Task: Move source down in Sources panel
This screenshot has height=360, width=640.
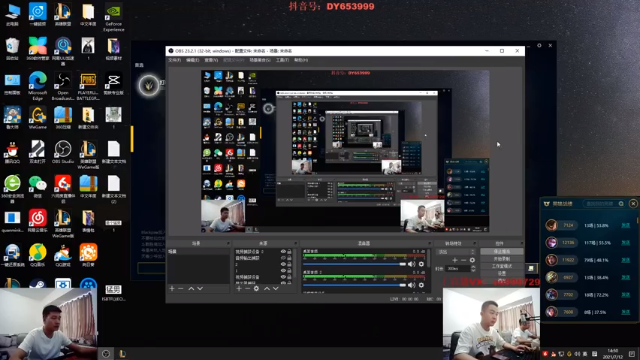Action: point(276,289)
